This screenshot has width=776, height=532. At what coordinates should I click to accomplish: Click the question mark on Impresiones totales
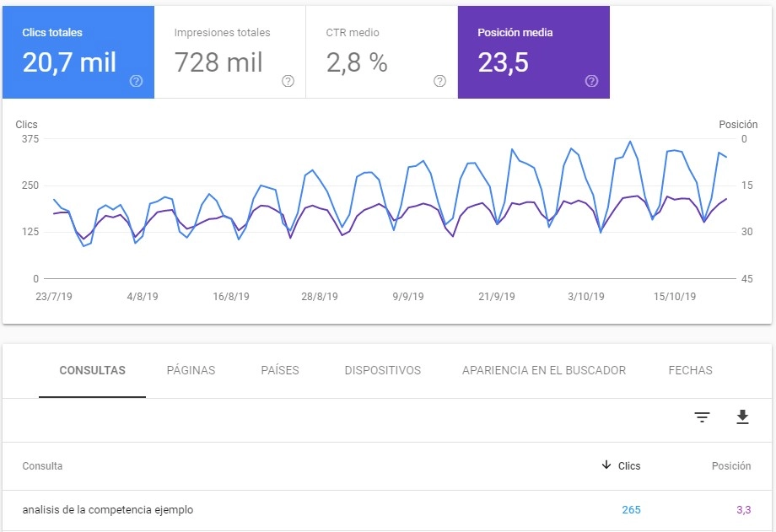[287, 82]
